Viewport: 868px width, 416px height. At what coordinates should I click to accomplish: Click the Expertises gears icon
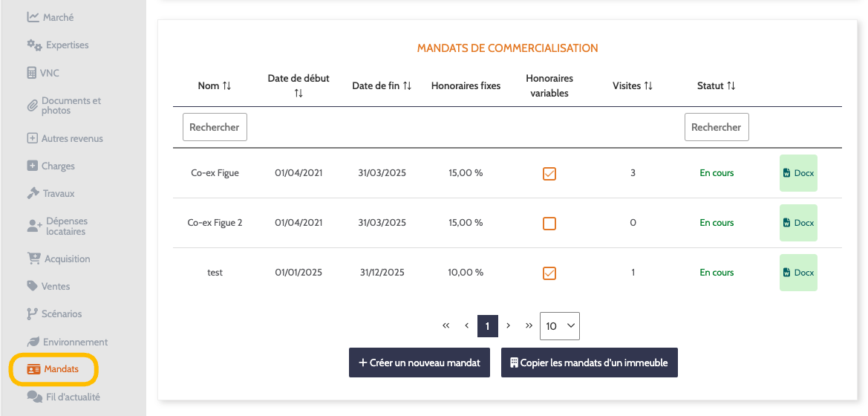[34, 45]
